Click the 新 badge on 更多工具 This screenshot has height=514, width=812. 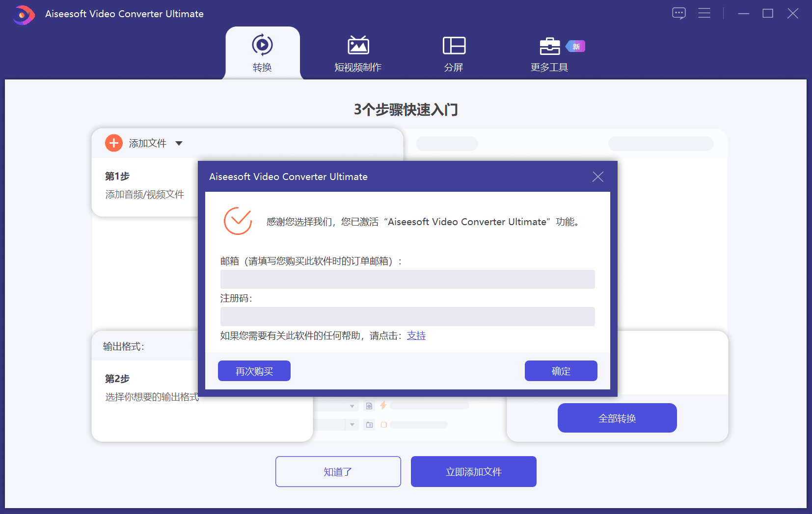pyautogui.click(x=575, y=47)
